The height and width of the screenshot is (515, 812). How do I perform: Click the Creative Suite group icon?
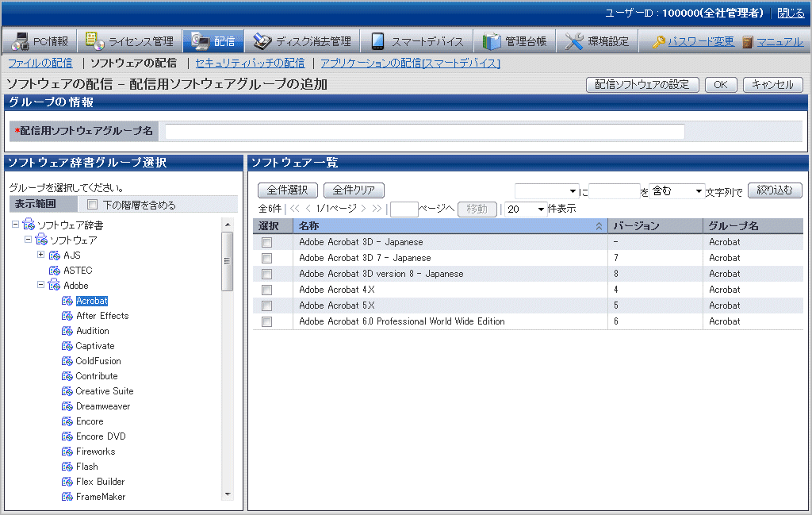click(x=67, y=390)
